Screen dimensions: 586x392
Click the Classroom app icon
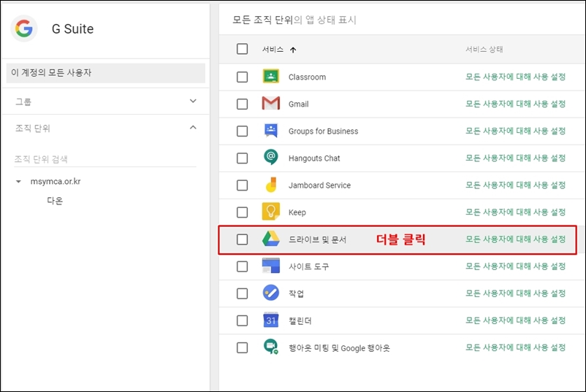pyautogui.click(x=271, y=77)
